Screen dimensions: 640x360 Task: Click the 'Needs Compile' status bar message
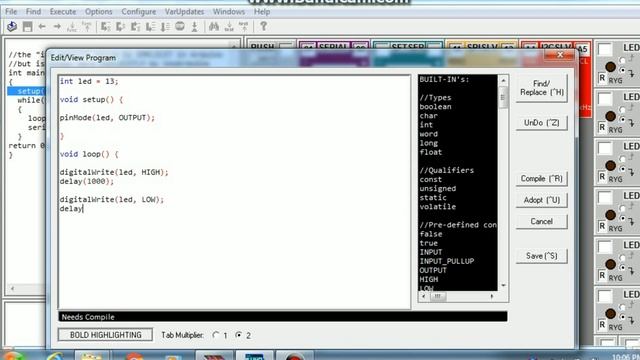(x=88, y=317)
